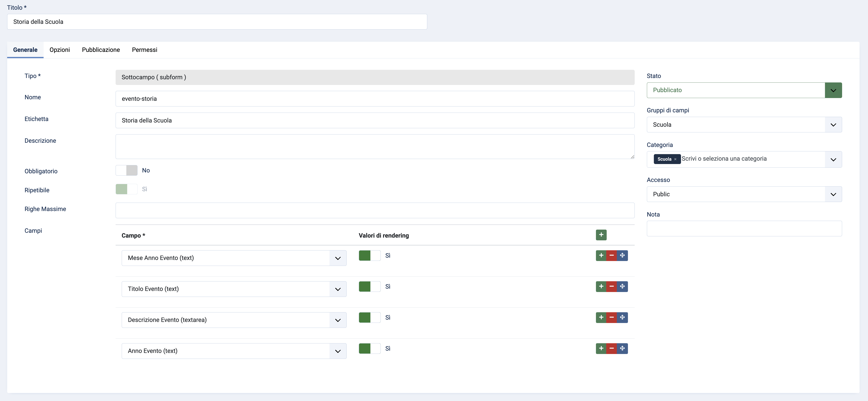The width and height of the screenshot is (868, 401).
Task: Click the Titolo input field
Action: coord(217,22)
